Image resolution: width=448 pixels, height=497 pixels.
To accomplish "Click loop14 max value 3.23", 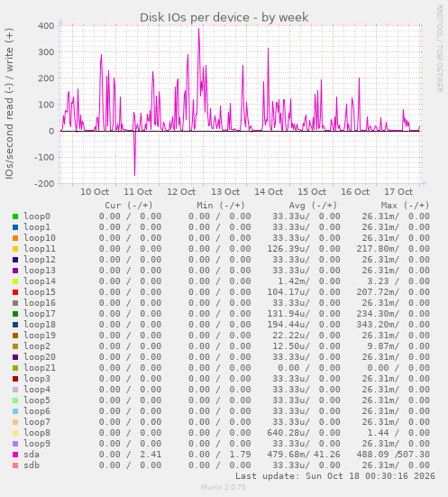I will (x=378, y=281).
